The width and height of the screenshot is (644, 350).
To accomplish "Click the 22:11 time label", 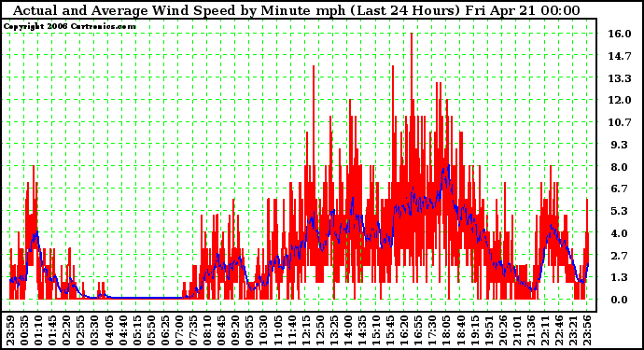I will (x=545, y=330).
